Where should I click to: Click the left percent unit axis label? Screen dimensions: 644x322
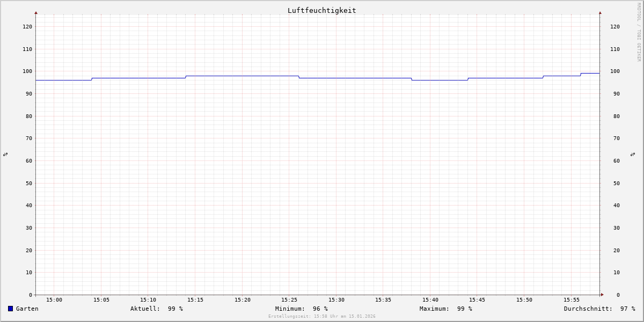tap(5, 154)
